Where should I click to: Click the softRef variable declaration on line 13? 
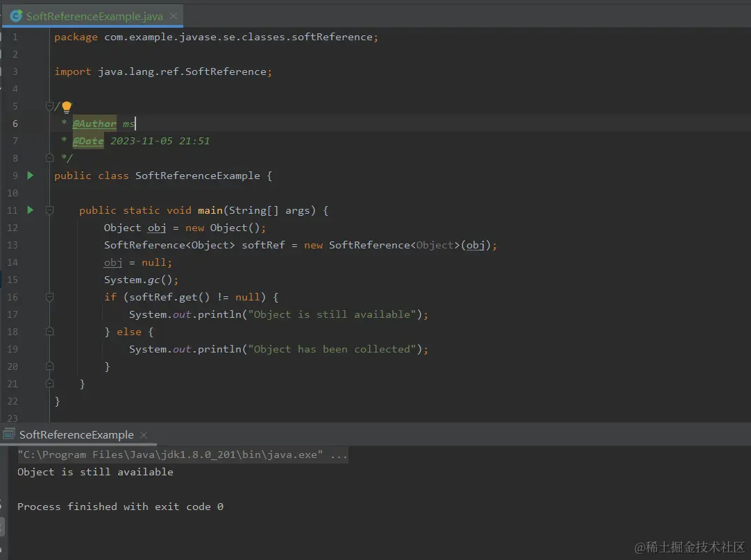pos(263,245)
